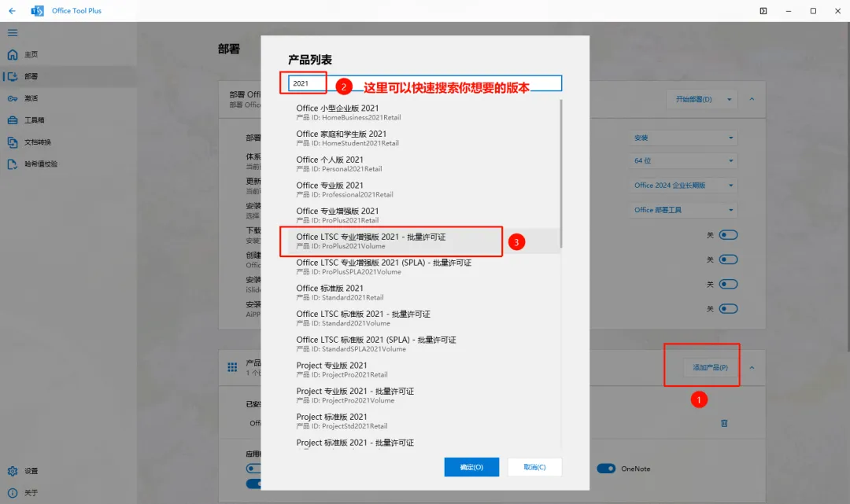The width and height of the screenshot is (850, 504).
Task: Toggle the fourth 关 switch in deploy settings
Action: coord(728,308)
